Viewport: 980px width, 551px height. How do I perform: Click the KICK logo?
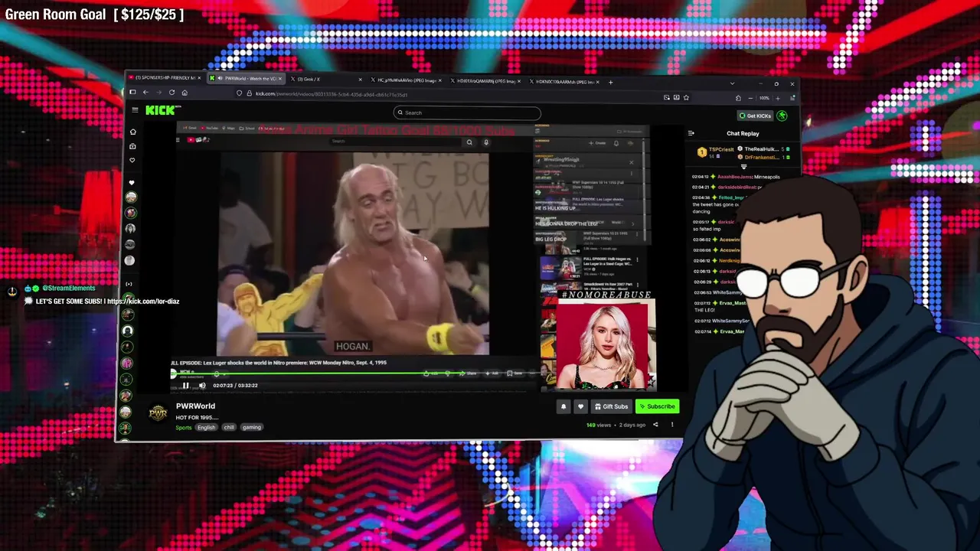point(162,110)
